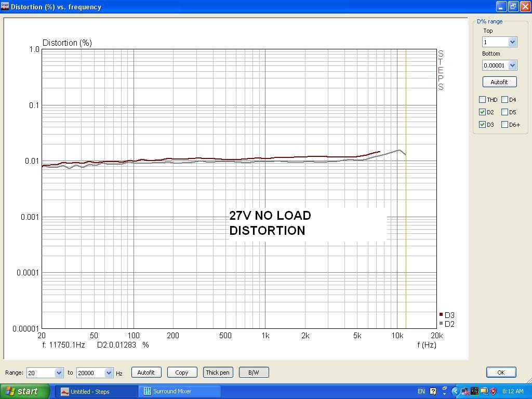The image size is (532, 399).
Task: Click the help question mark tray icon
Action: [x=433, y=391]
